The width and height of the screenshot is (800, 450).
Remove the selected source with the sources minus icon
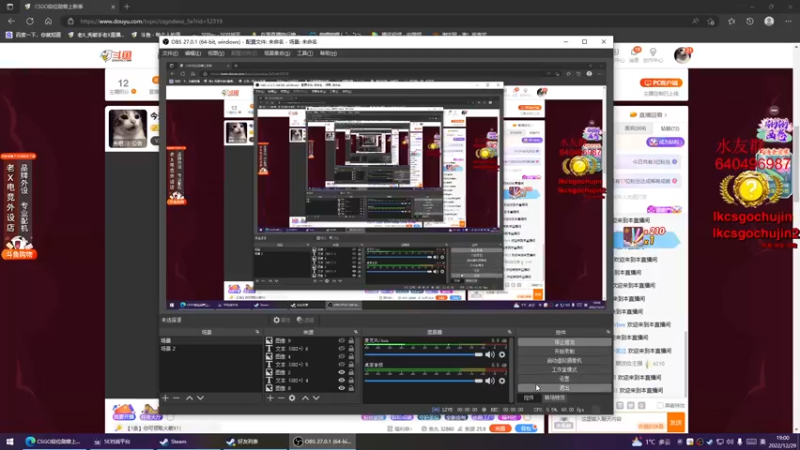[x=281, y=398]
